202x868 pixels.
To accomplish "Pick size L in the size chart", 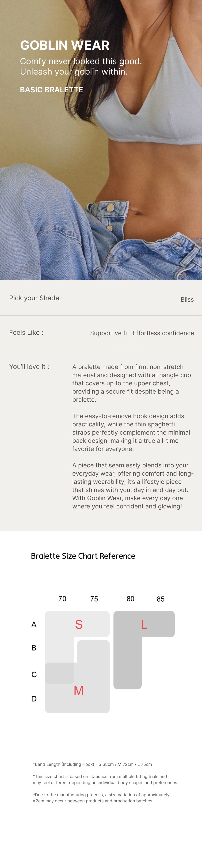I will [144, 624].
